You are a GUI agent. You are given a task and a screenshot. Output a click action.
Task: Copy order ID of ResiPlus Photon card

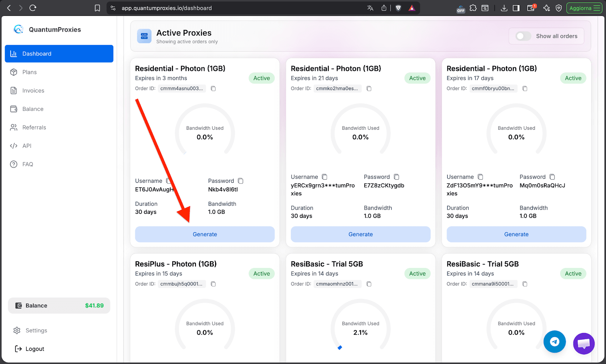click(x=213, y=284)
